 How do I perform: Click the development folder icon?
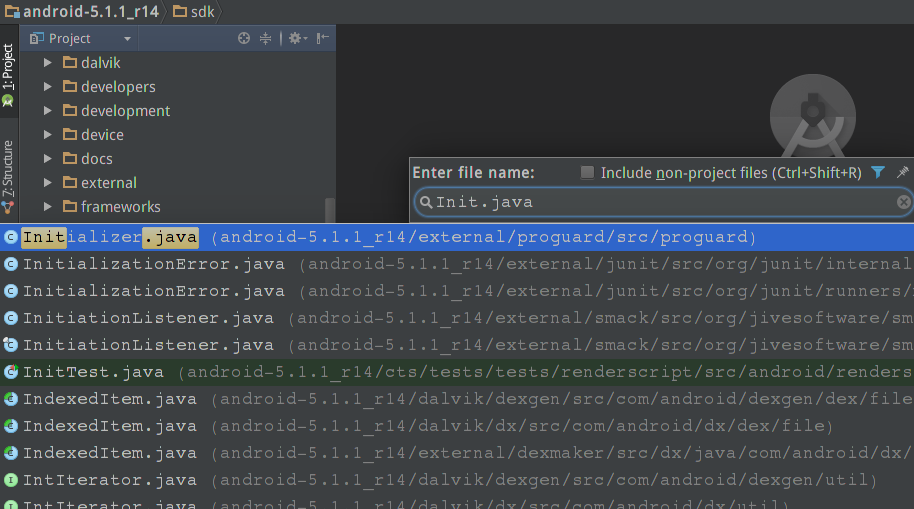pyautogui.click(x=70, y=110)
